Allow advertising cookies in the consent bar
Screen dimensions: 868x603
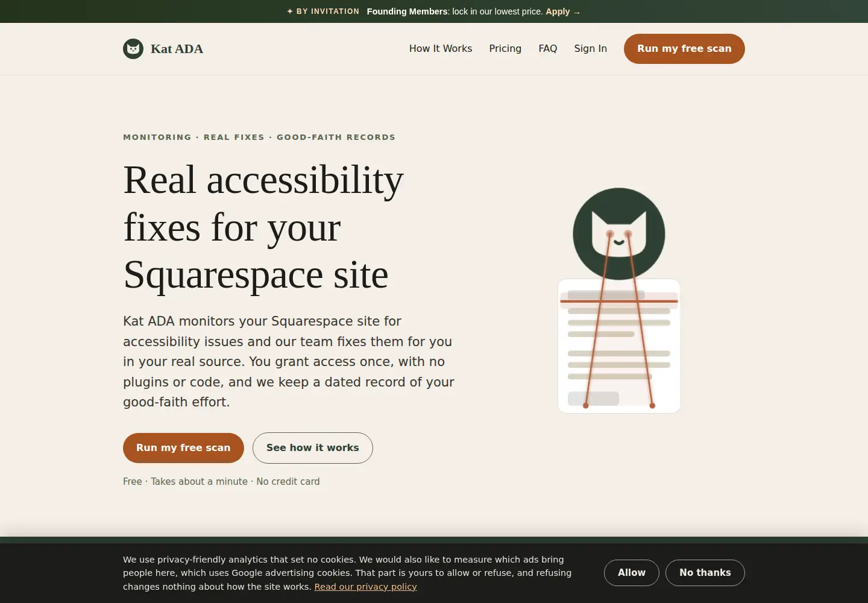(632, 573)
